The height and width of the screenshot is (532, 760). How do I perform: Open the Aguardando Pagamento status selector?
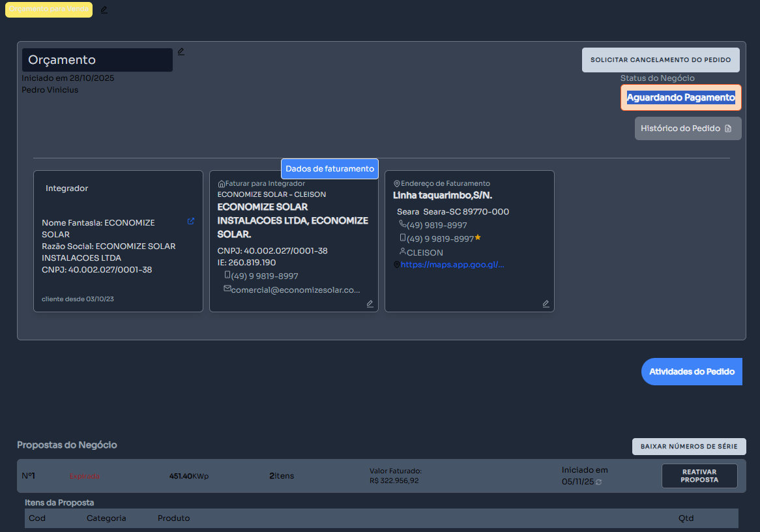point(680,98)
